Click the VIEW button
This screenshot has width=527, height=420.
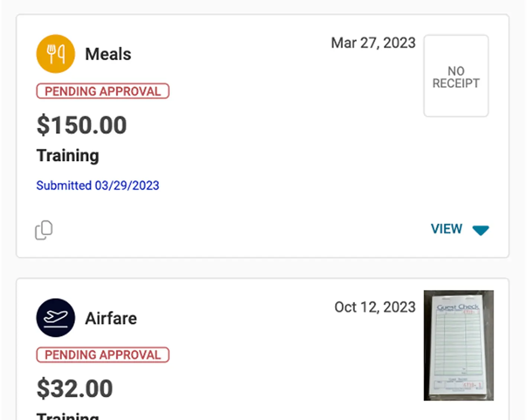pos(447,229)
